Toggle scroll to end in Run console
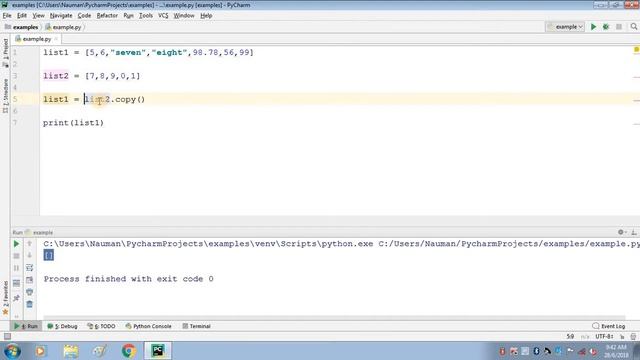Viewport: 640px width, 360px height. click(29, 280)
